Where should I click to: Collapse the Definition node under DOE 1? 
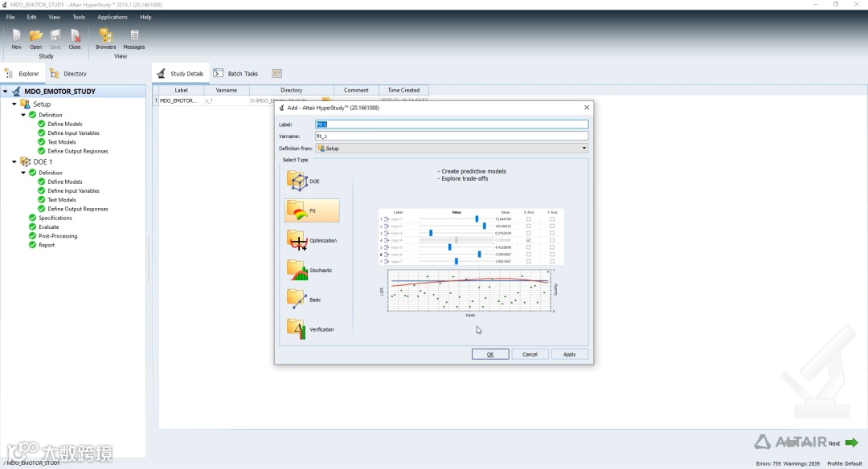click(x=23, y=173)
